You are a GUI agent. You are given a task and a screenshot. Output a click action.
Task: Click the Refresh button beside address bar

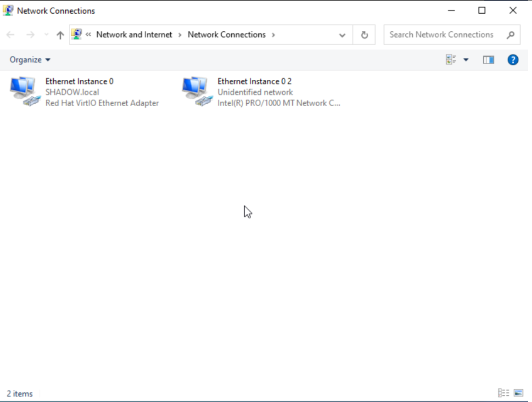364,35
